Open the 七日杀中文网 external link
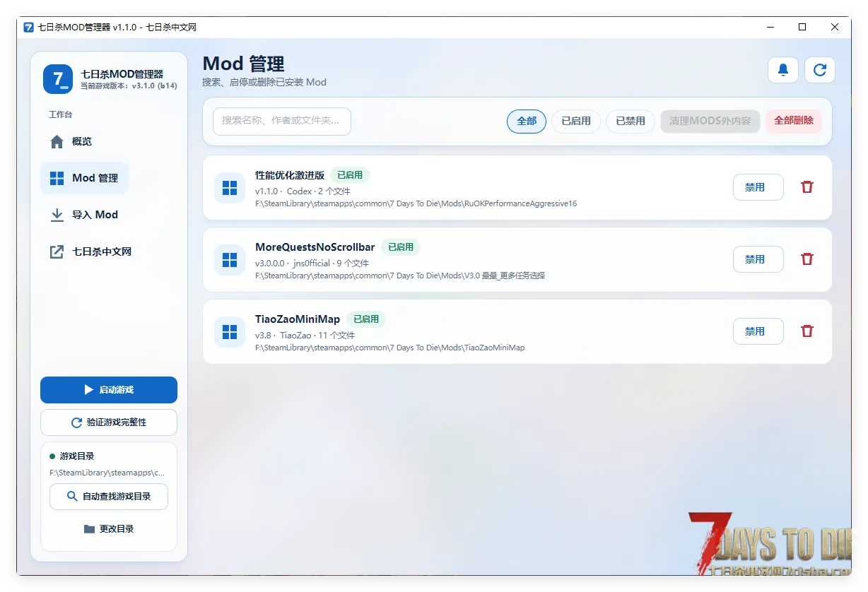The width and height of the screenshot is (868, 592). click(90, 251)
